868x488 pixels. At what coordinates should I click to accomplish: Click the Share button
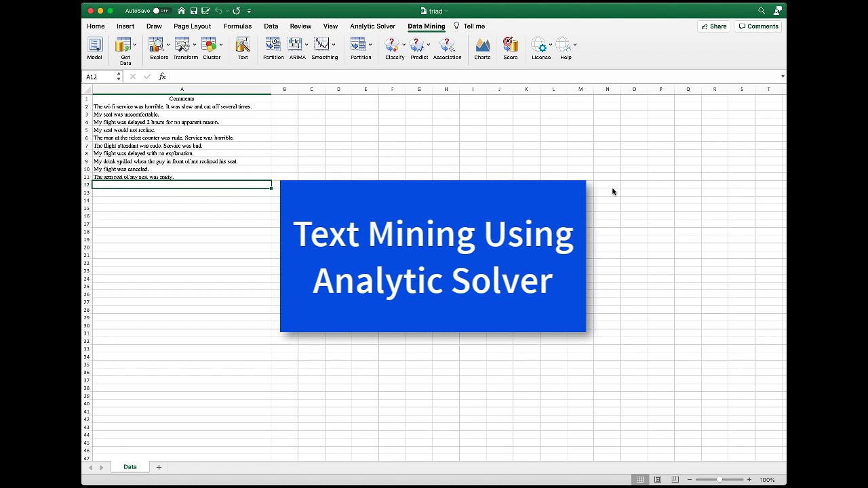(714, 26)
